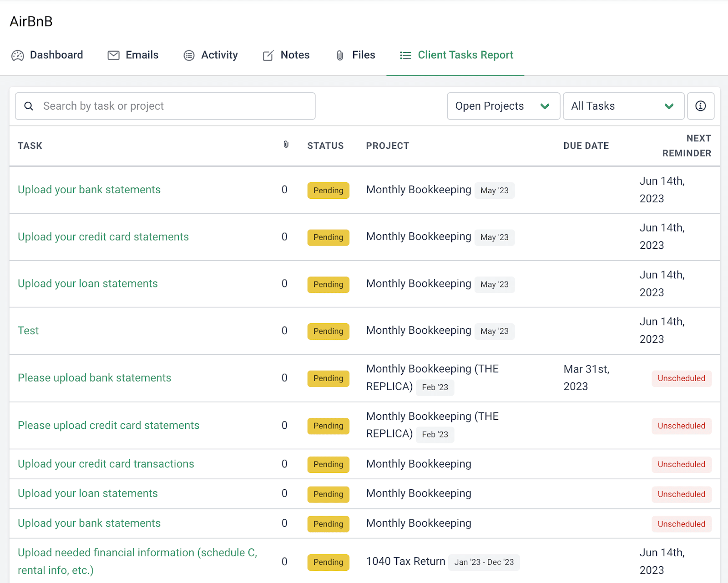
Task: Open Upload your credit card transactions task
Action: click(x=106, y=464)
